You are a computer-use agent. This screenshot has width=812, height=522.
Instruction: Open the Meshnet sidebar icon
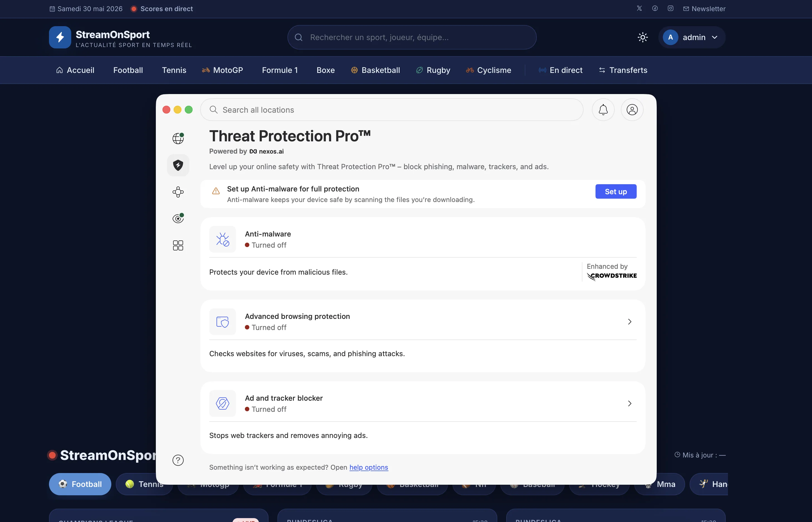(x=178, y=192)
